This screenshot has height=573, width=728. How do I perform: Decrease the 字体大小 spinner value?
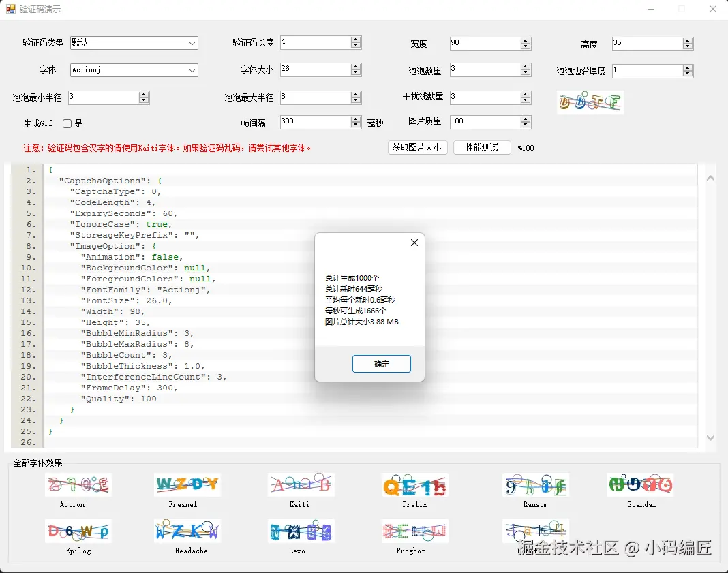(x=356, y=73)
